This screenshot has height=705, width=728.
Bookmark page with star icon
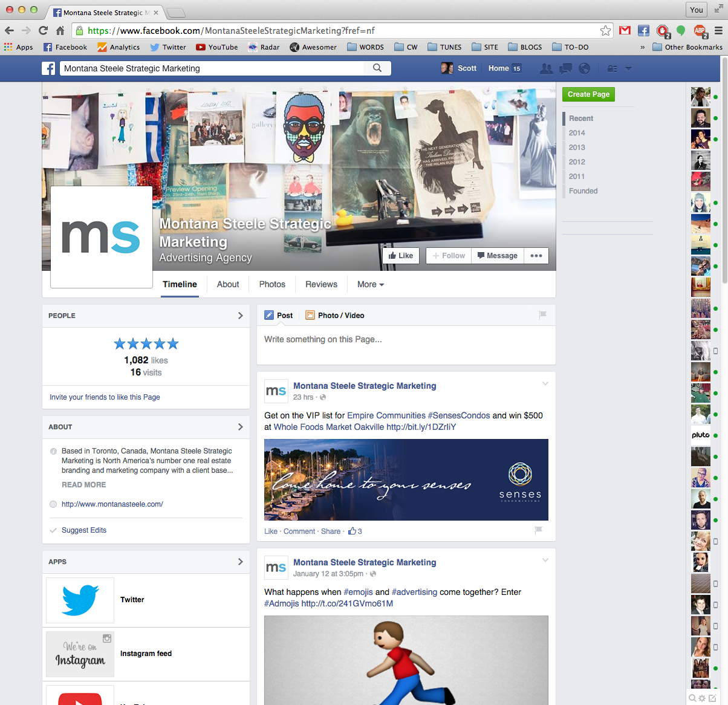pyautogui.click(x=605, y=30)
